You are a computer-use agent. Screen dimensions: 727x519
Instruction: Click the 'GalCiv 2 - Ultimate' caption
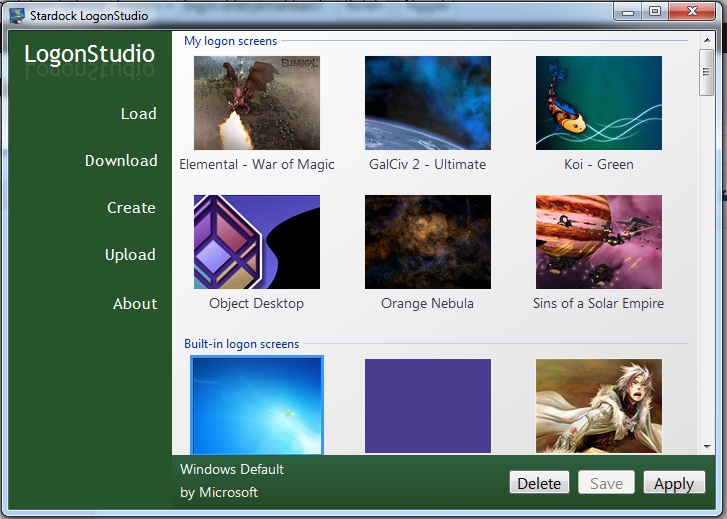click(427, 164)
